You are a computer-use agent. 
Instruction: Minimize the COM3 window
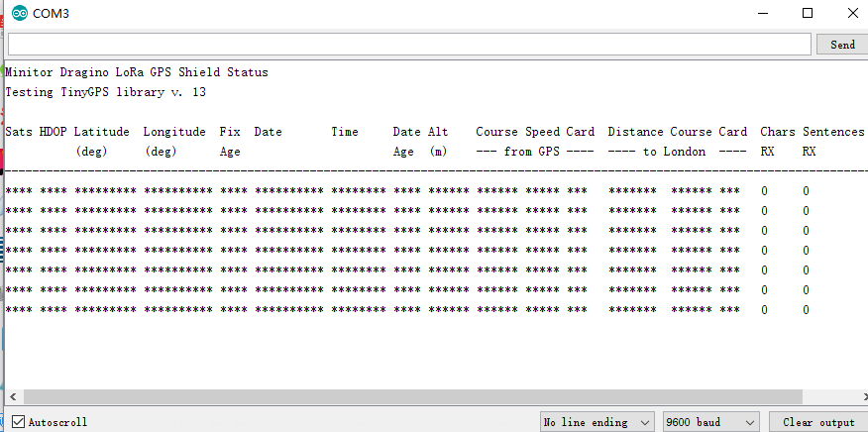pos(762,13)
